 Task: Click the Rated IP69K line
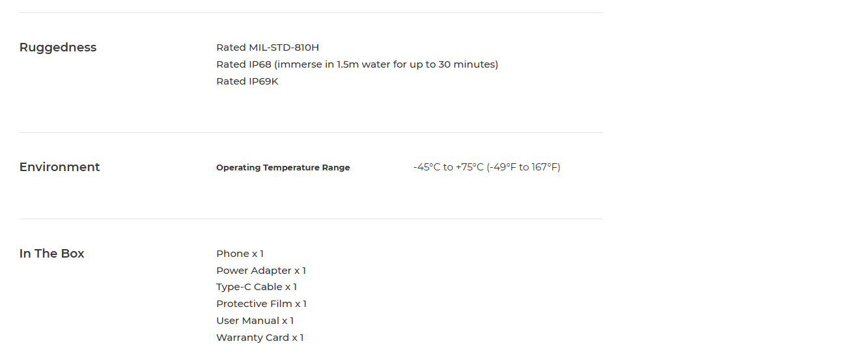(247, 81)
